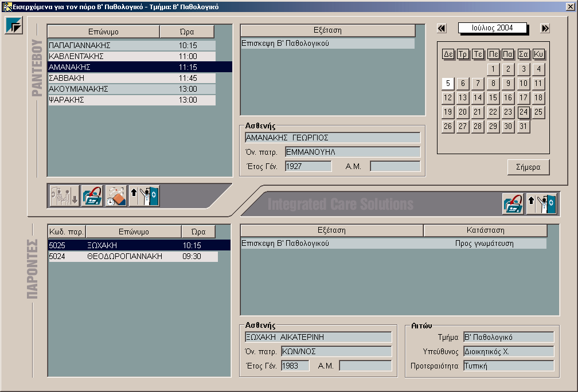Click birth year field showing 1983
578x392 pixels.
point(295,366)
